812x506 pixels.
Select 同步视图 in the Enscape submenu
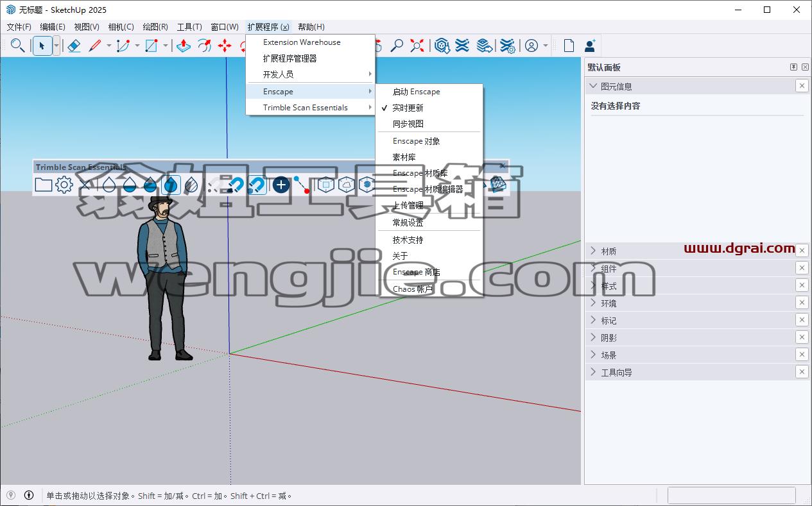429,124
